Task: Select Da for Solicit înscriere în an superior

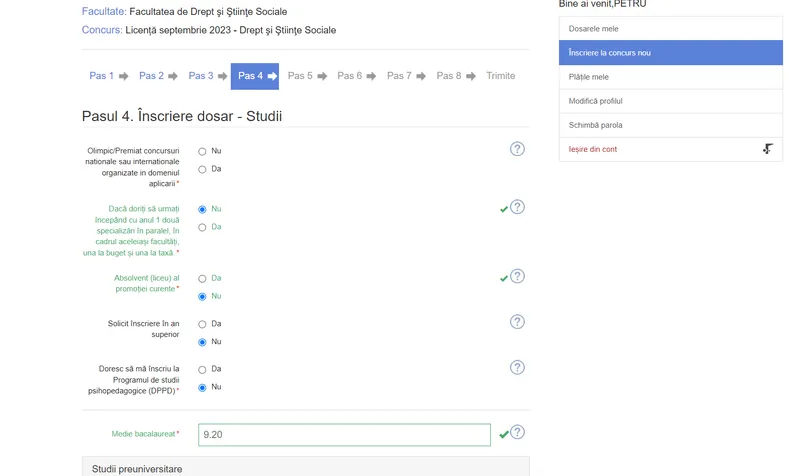Action: [202, 325]
